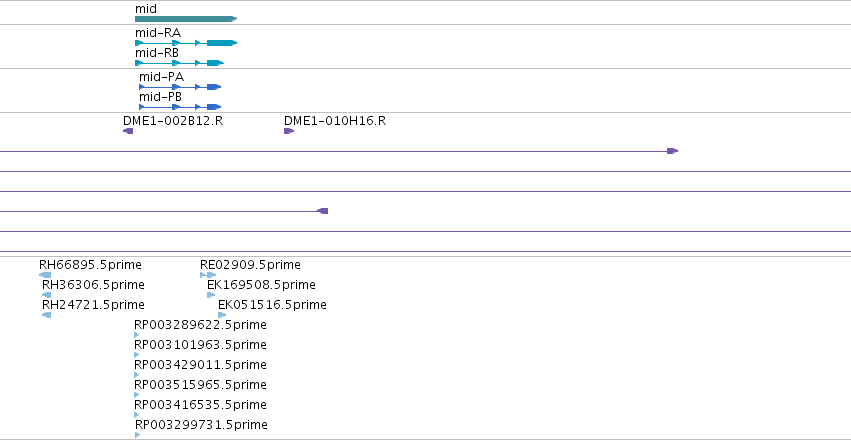Open the RP003101963.5prime label
This screenshot has height=440, width=851.
(x=200, y=345)
